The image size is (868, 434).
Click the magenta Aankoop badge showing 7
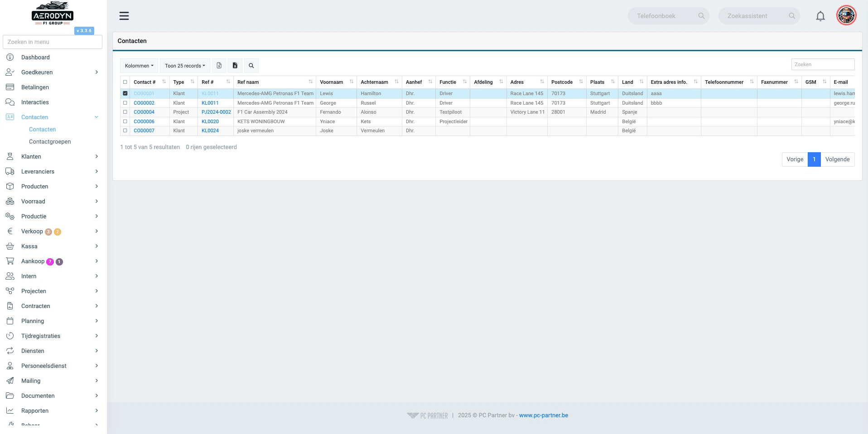50,261
